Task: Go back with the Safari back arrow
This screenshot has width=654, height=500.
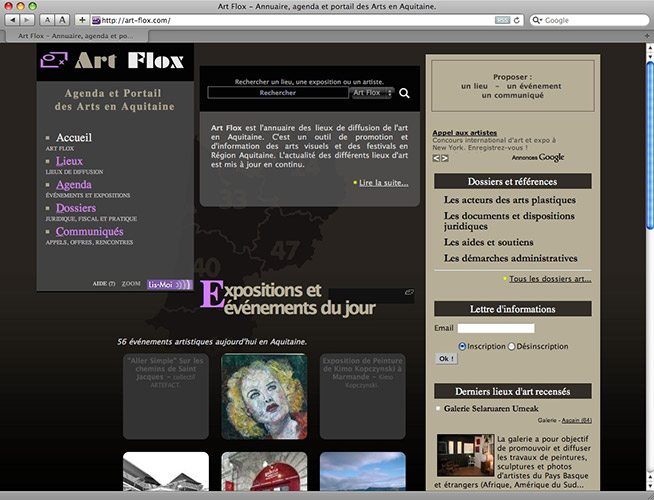Action: pos(13,20)
